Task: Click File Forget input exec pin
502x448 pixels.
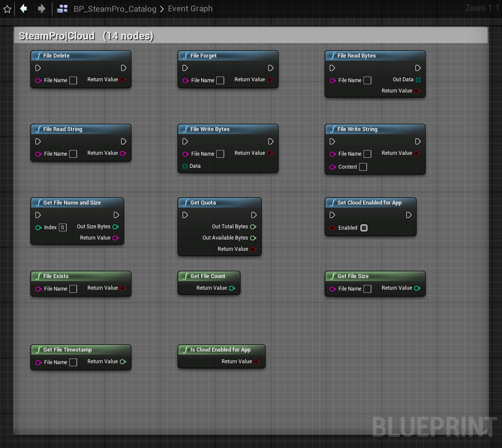Action: point(185,68)
